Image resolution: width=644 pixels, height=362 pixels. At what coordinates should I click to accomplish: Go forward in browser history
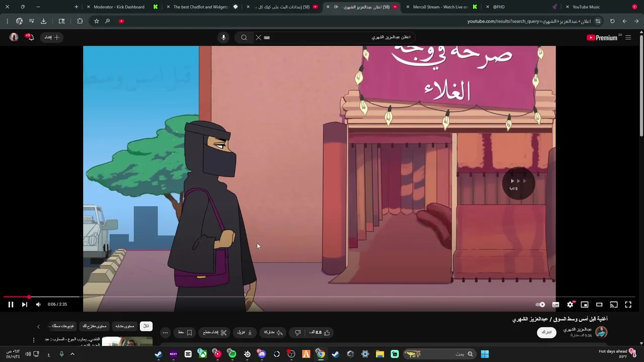[x=624, y=21]
